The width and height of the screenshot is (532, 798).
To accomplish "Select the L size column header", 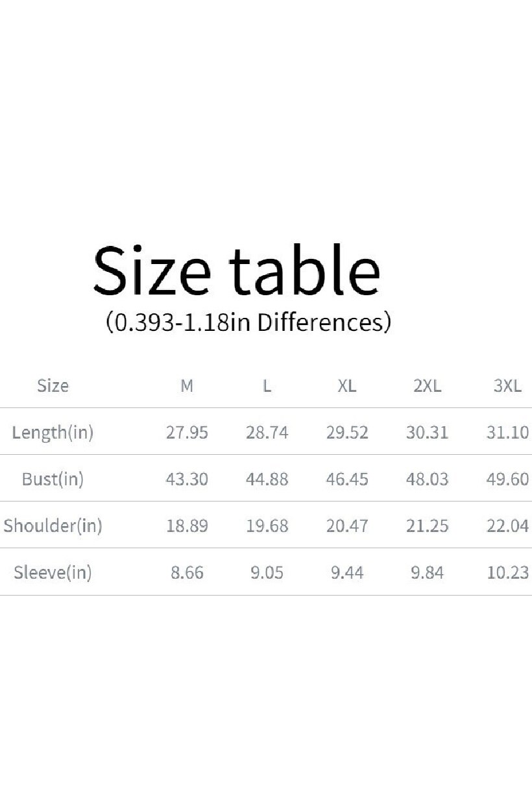I will [267, 386].
